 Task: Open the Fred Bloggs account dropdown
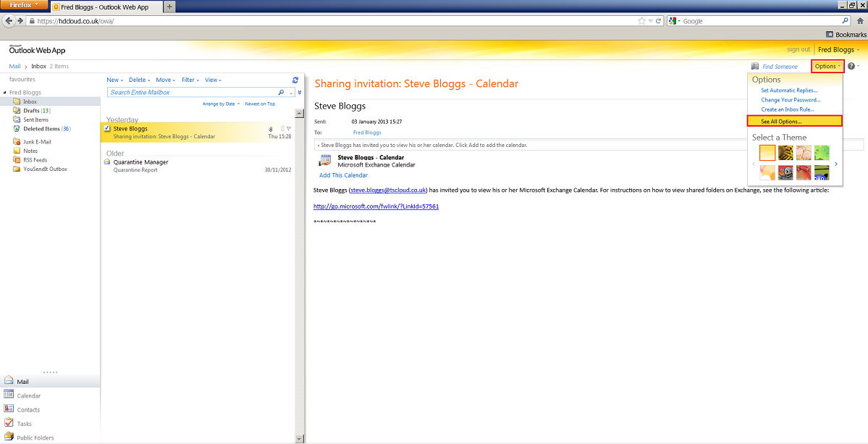pos(838,50)
